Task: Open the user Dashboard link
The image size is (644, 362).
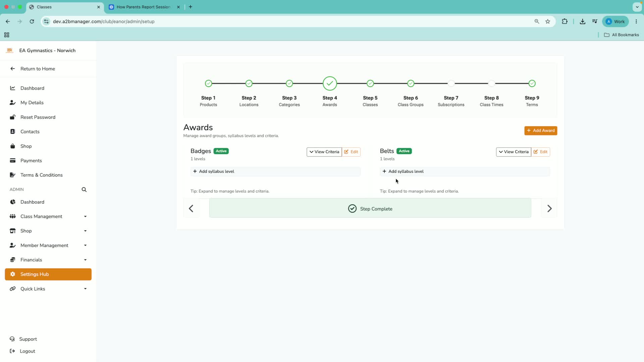Action: (x=48, y=88)
